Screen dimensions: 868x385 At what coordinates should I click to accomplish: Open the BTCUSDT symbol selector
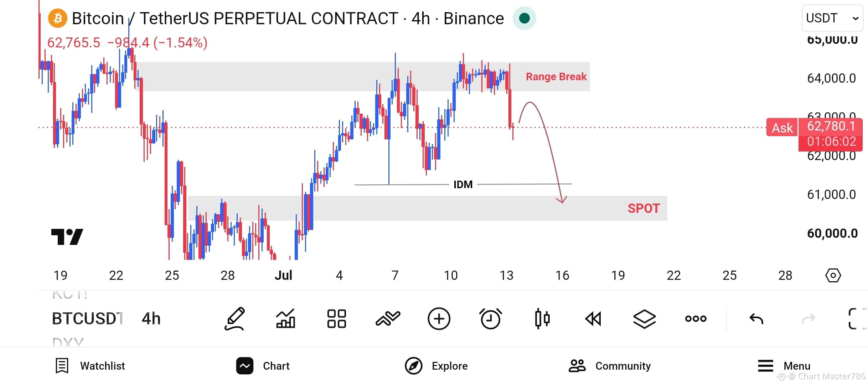click(x=88, y=318)
